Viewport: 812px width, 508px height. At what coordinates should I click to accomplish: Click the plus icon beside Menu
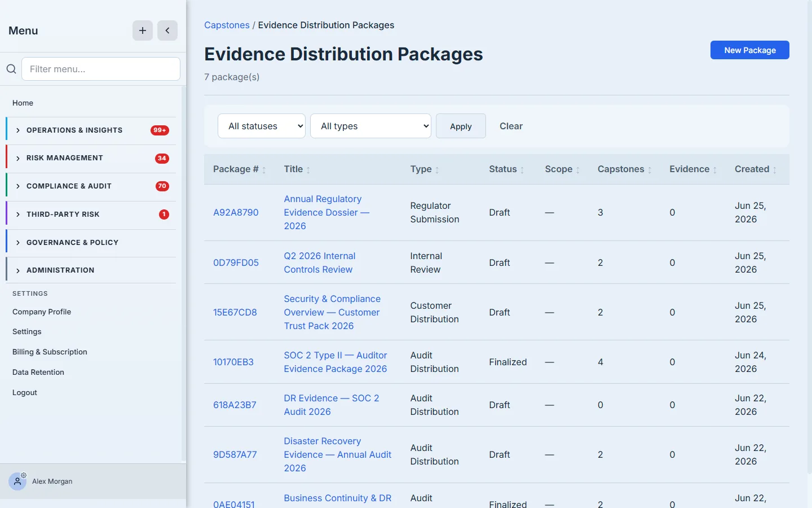(x=143, y=30)
